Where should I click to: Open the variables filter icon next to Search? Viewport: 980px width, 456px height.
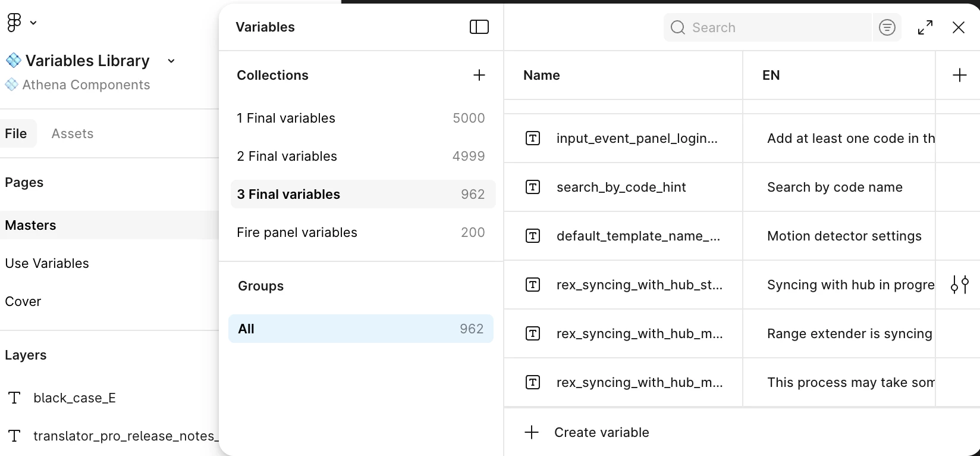click(887, 27)
